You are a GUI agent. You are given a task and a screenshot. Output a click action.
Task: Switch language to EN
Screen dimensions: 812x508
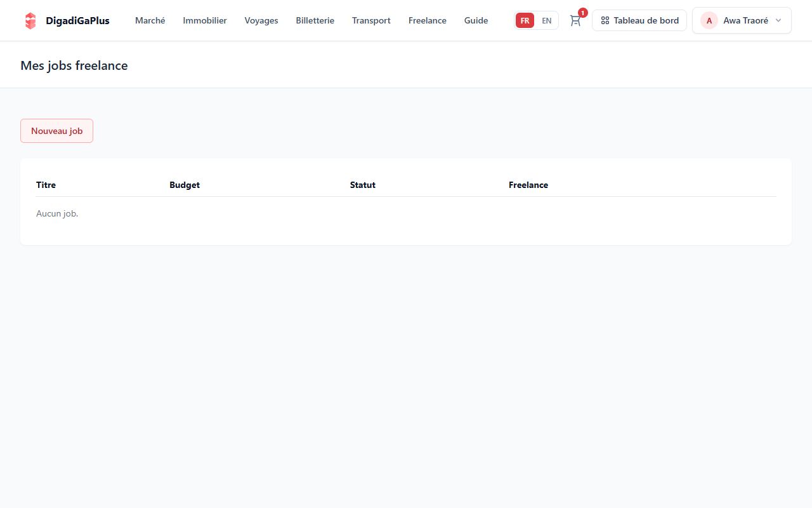(x=546, y=20)
